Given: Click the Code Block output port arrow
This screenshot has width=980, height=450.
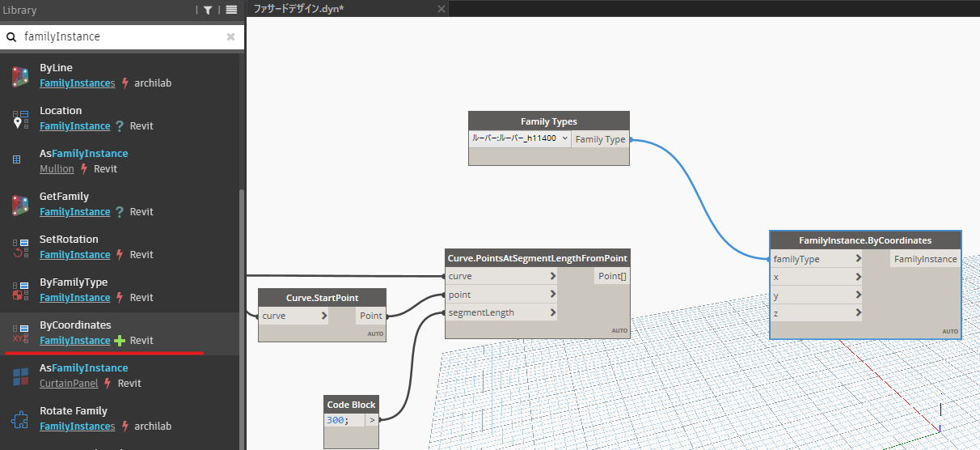Looking at the screenshot, I should point(372,420).
